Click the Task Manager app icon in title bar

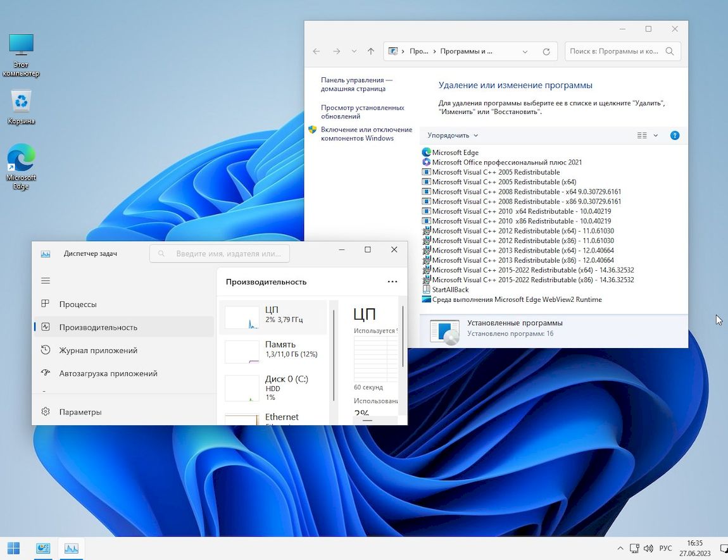[46, 253]
